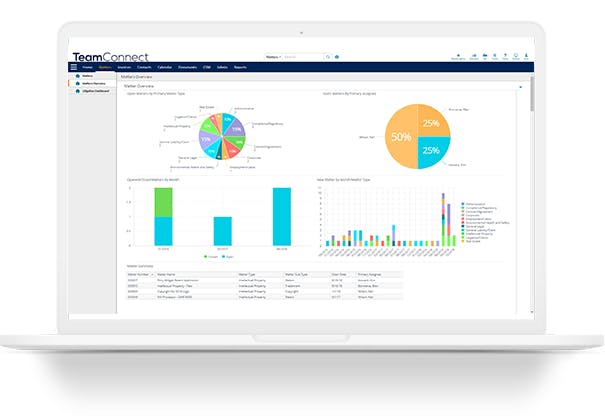Click the user profile icon
Viewport: 605px width, 416px height.
(x=526, y=56)
